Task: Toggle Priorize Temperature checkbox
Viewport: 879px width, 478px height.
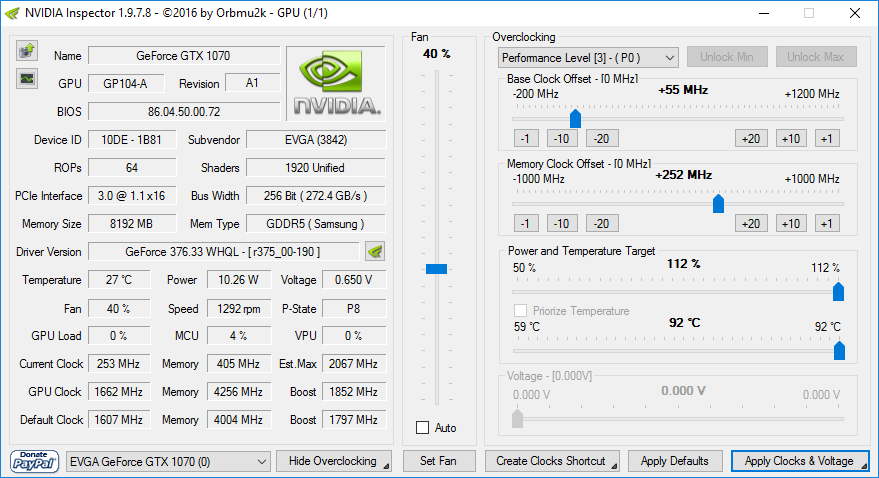Action: tap(520, 310)
